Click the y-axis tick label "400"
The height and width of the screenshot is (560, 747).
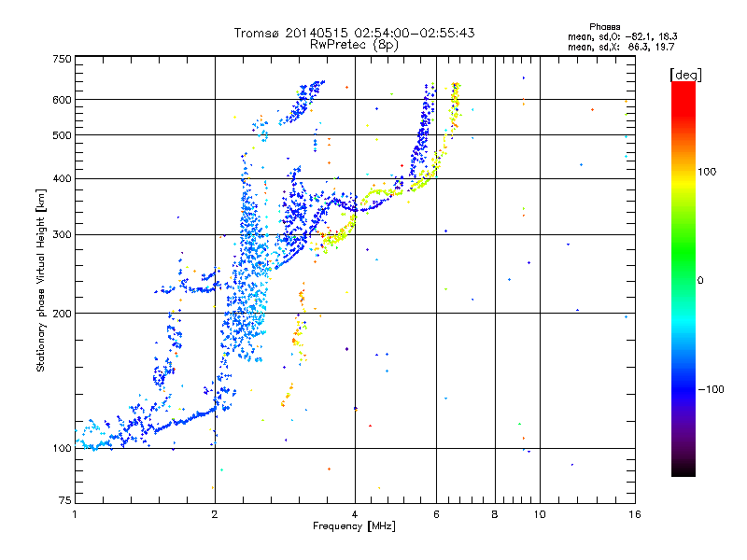tap(62, 179)
